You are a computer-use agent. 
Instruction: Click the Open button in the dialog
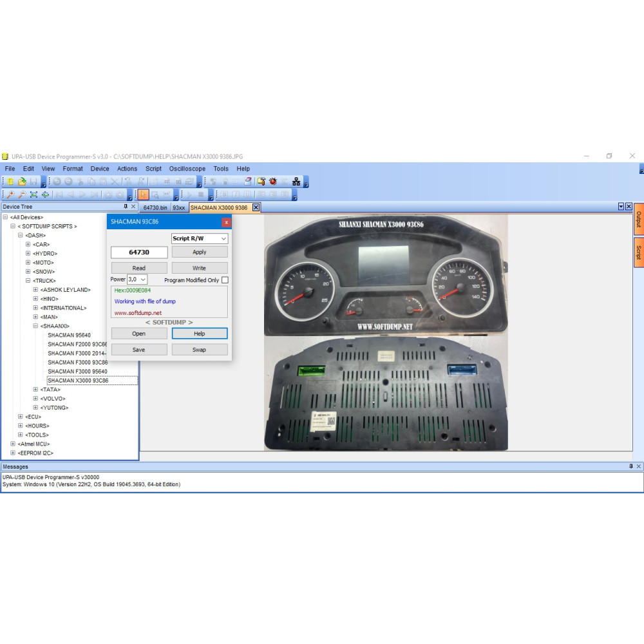tap(139, 334)
